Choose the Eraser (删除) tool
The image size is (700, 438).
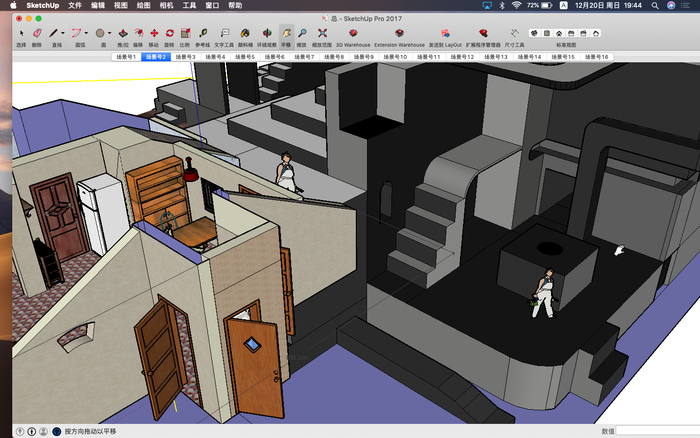pos(37,33)
